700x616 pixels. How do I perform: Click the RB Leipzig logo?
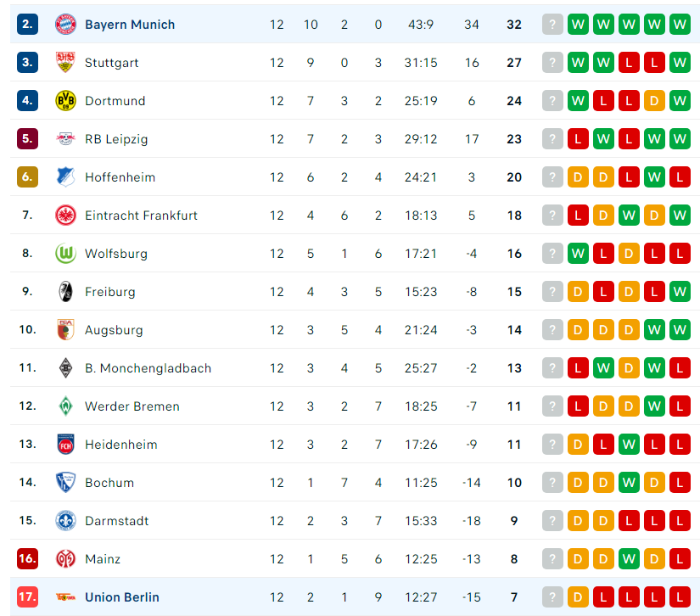pyautogui.click(x=65, y=139)
